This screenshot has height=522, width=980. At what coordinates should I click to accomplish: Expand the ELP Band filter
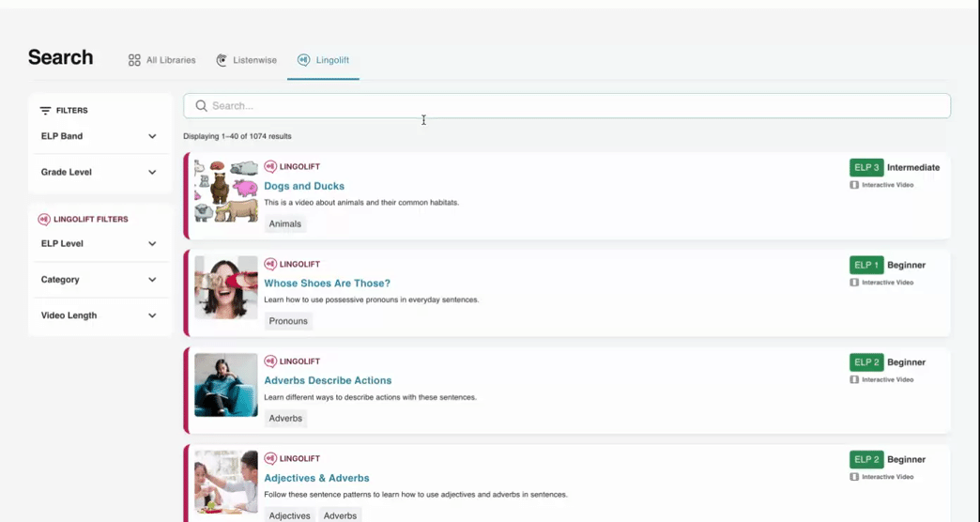[x=152, y=136]
